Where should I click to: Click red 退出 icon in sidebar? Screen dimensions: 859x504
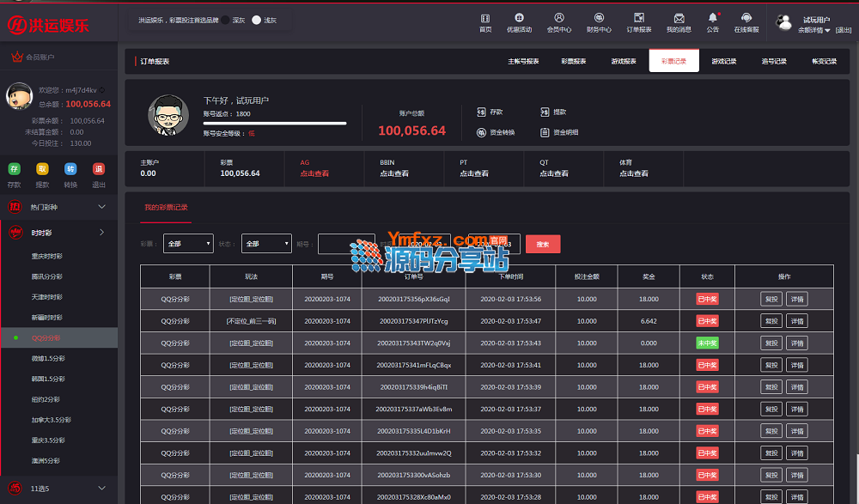click(x=99, y=169)
